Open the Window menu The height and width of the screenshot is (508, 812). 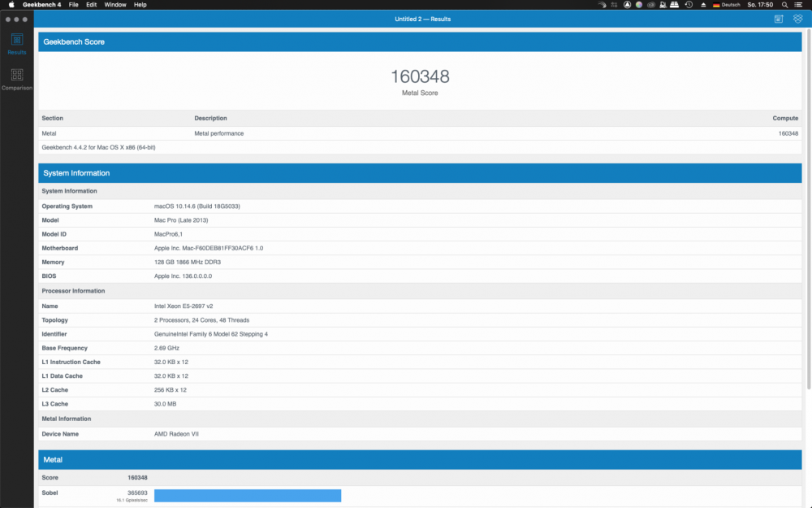[115, 5]
